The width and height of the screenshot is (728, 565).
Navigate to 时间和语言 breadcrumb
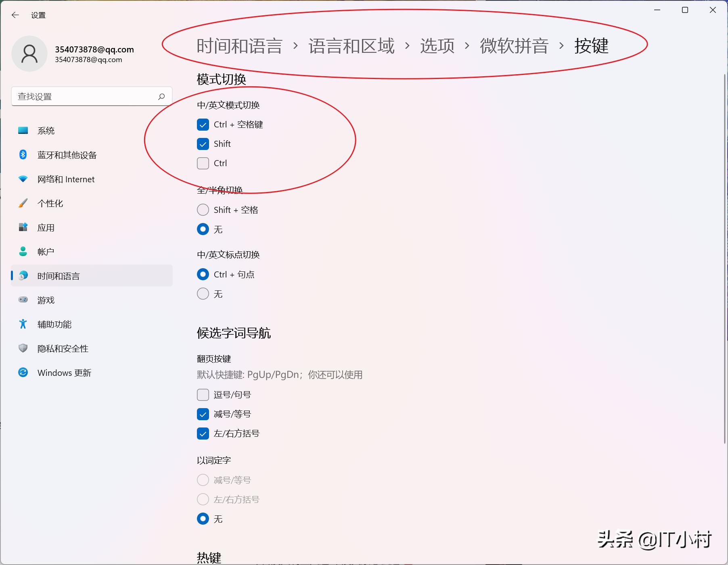pyautogui.click(x=239, y=46)
